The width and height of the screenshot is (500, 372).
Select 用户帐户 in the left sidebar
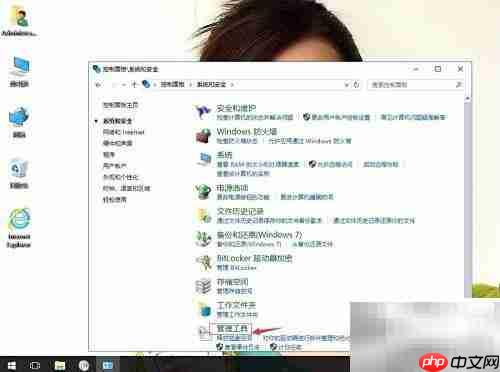115,166
